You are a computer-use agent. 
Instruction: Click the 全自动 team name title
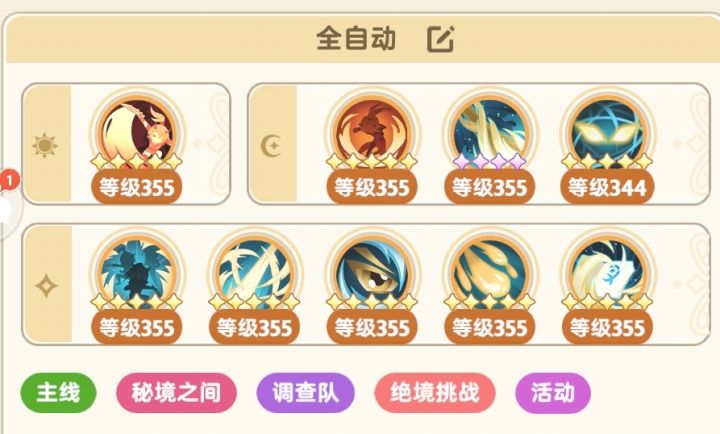point(356,38)
